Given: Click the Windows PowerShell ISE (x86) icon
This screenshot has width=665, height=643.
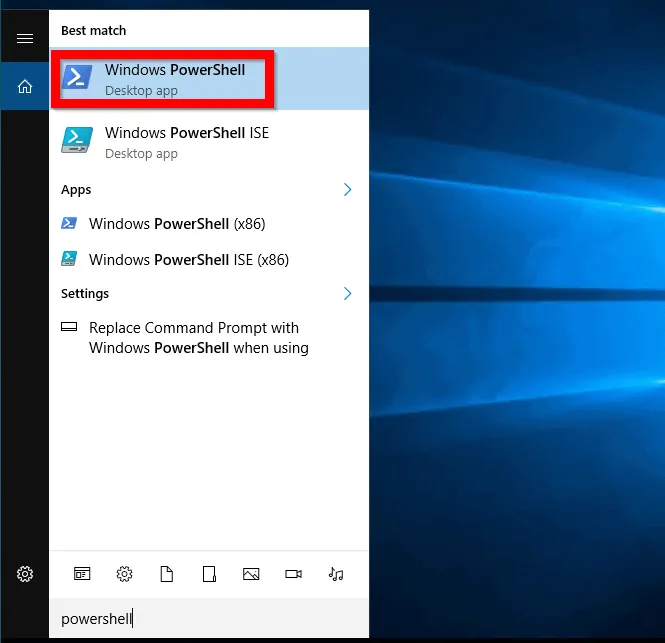Looking at the screenshot, I should click(x=69, y=259).
